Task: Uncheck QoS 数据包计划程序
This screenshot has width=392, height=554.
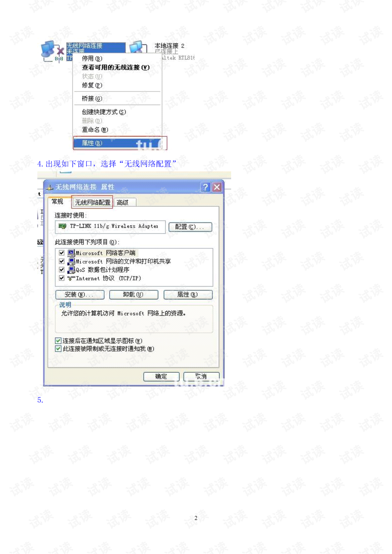Action: [61, 270]
